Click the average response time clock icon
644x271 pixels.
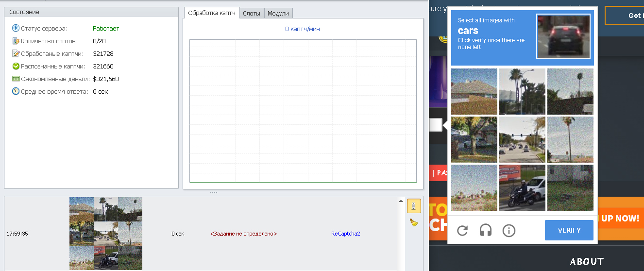[16, 91]
